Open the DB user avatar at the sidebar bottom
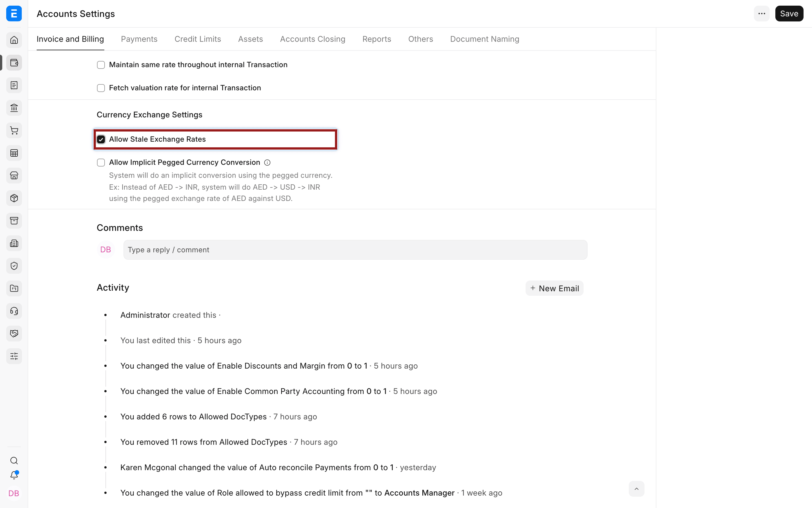 point(14,493)
